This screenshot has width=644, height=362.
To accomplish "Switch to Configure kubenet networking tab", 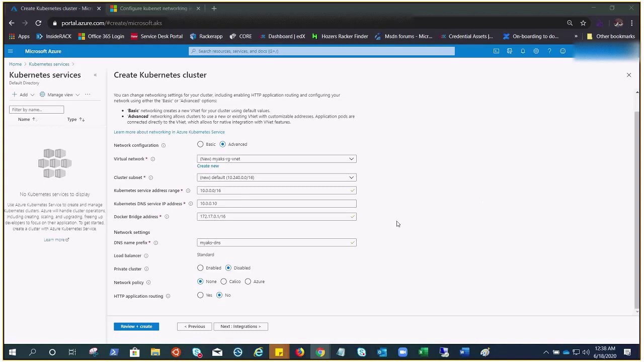I will point(155,9).
